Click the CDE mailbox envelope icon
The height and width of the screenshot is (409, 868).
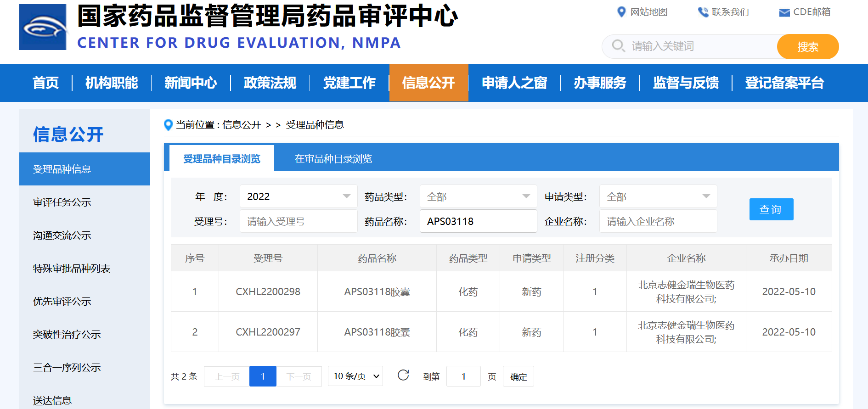coord(784,12)
